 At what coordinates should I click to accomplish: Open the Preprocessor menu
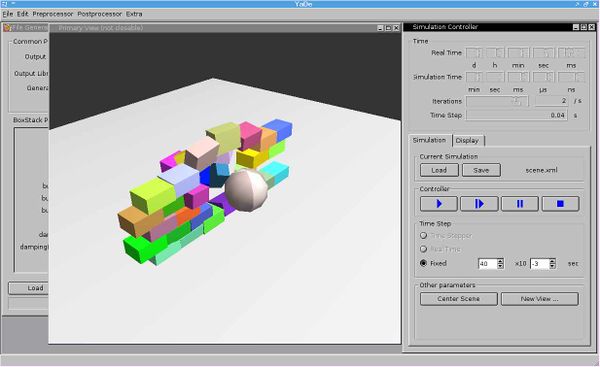[53, 14]
